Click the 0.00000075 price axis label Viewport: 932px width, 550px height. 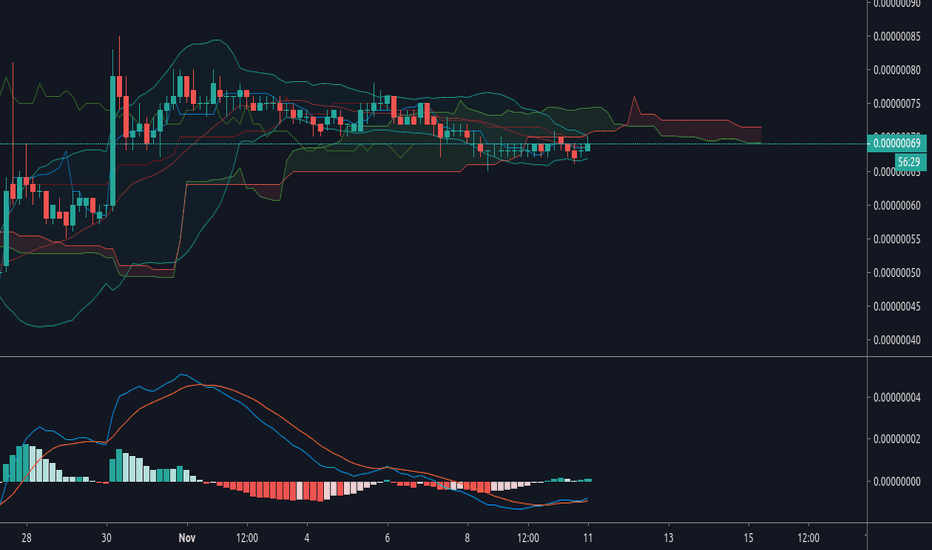[x=897, y=104]
